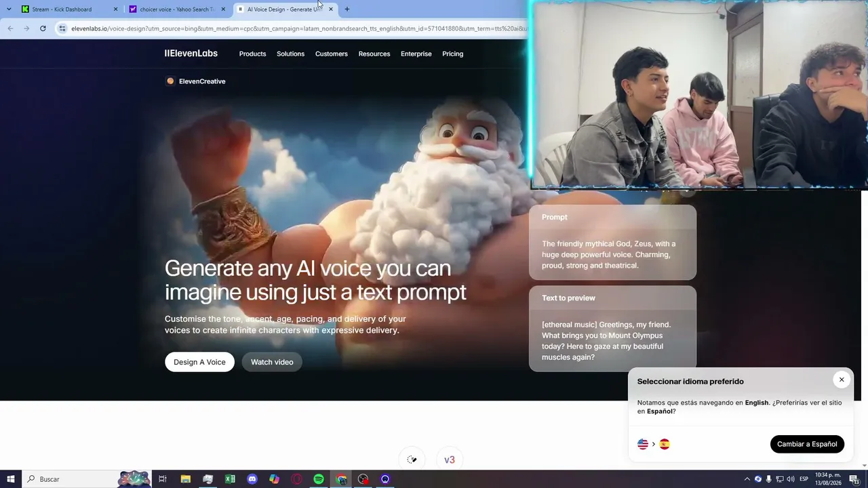Switch to the choicer voice Yahoo Search tab
The width and height of the screenshot is (868, 488).
click(x=176, y=9)
